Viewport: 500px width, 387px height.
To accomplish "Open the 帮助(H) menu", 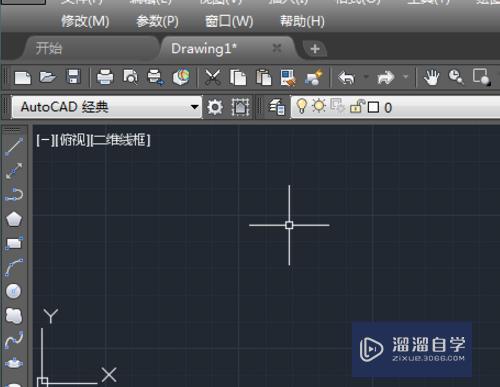I will [x=302, y=22].
